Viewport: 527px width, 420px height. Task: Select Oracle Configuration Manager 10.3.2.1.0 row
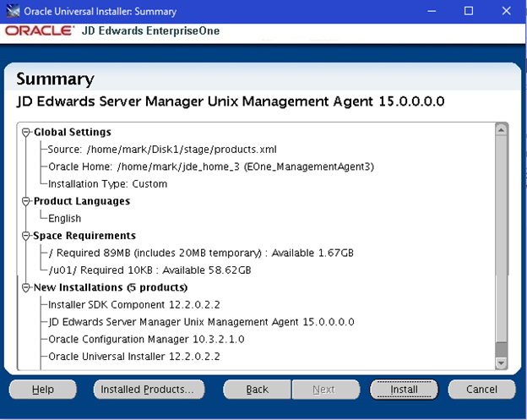[146, 339]
